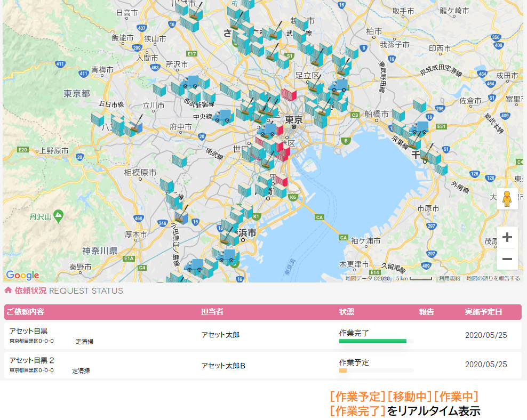Click the 担当者 column header

coord(212,312)
